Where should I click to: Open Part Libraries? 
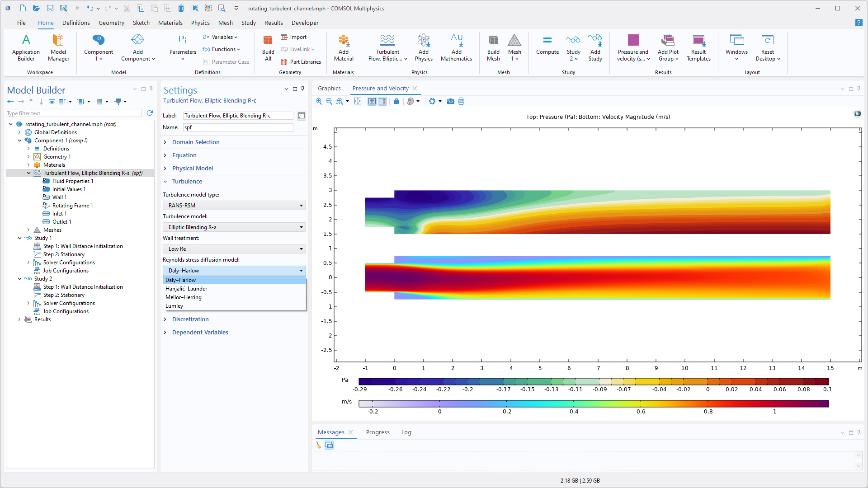[x=301, y=62]
